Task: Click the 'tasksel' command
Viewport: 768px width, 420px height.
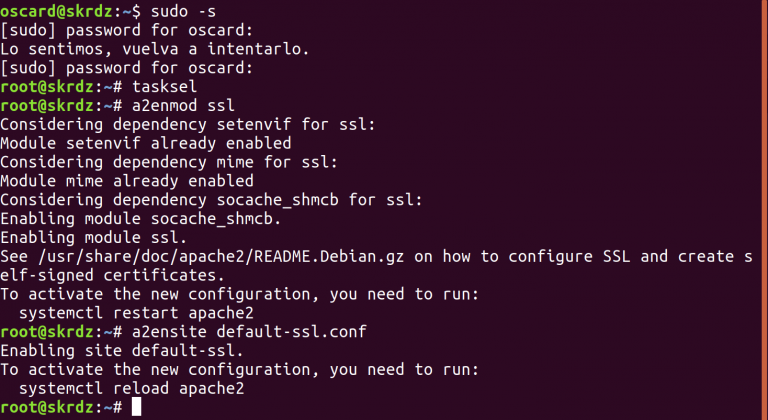Action: (165, 87)
